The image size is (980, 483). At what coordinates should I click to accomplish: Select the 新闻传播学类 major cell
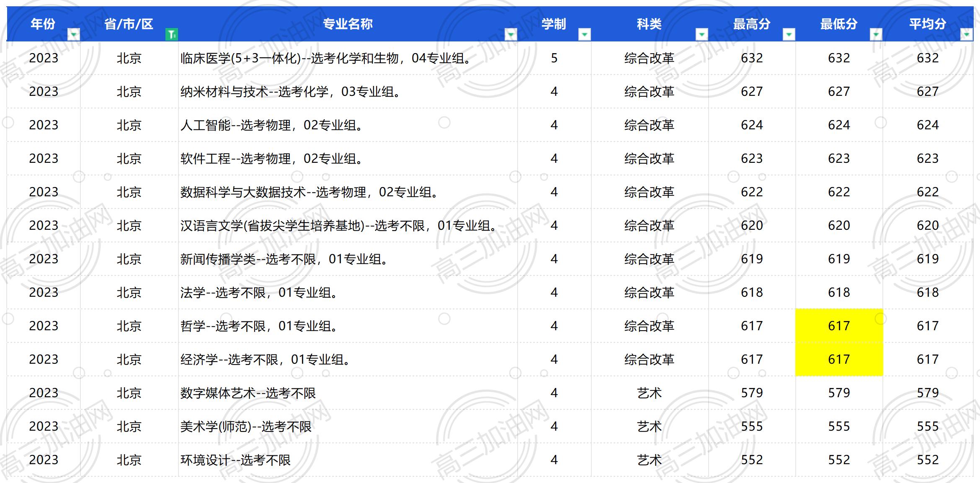(348, 259)
